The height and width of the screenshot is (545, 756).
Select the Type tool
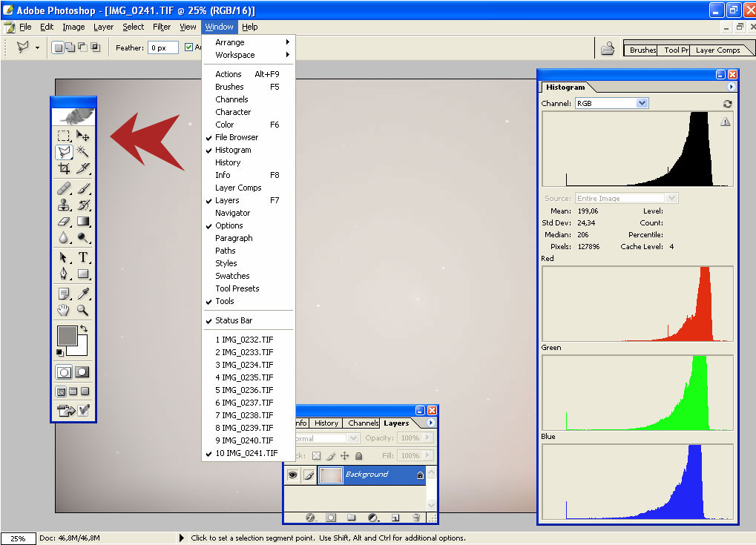pos(83,257)
